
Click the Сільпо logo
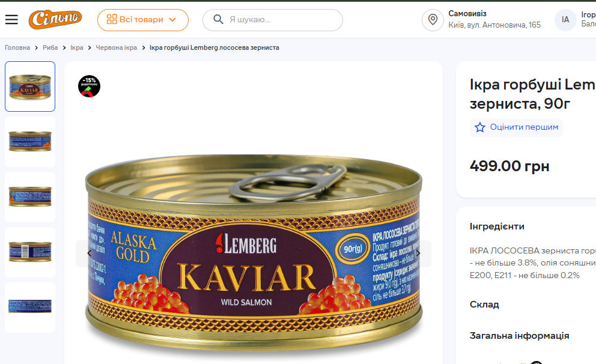(55, 19)
